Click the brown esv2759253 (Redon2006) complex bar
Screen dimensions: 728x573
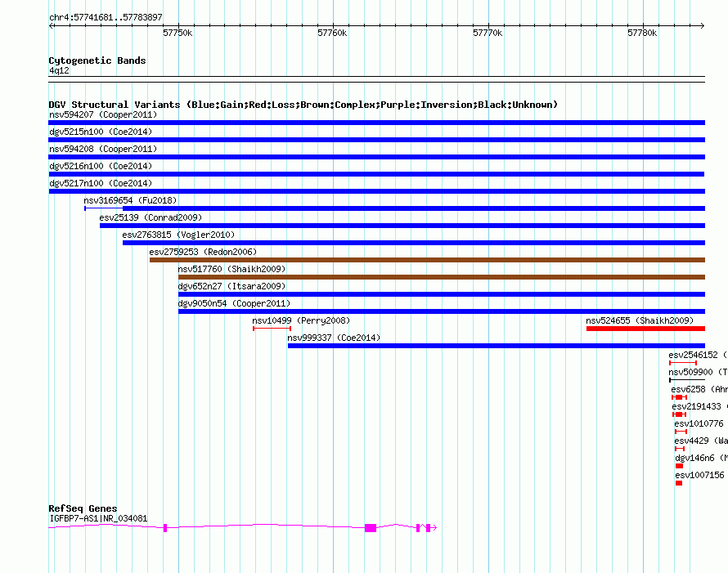click(x=427, y=260)
